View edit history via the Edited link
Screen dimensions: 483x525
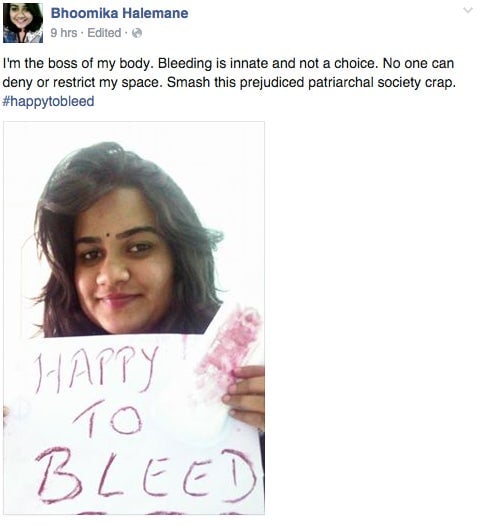pyautogui.click(x=104, y=33)
